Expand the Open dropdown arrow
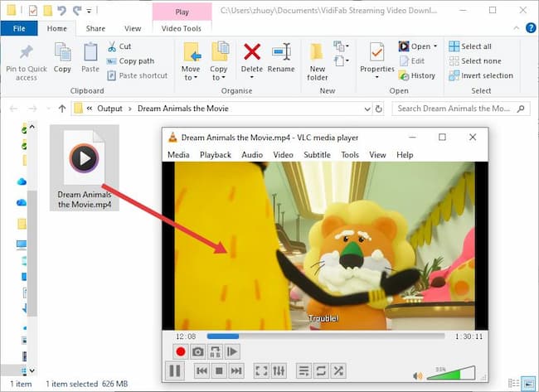This screenshot has width=539, height=392. (x=435, y=46)
